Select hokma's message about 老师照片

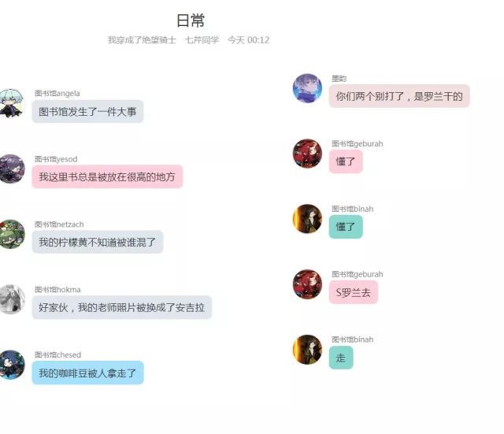pyautogui.click(x=121, y=307)
